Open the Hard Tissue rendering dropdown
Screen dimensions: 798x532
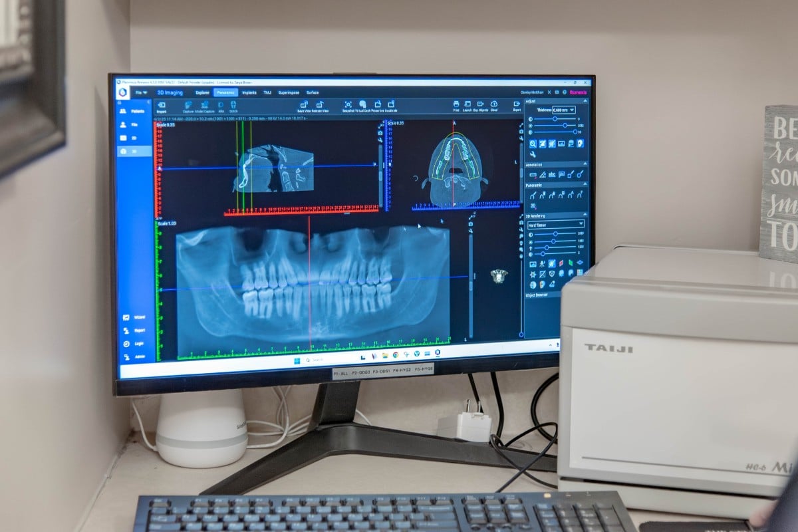tap(556, 225)
